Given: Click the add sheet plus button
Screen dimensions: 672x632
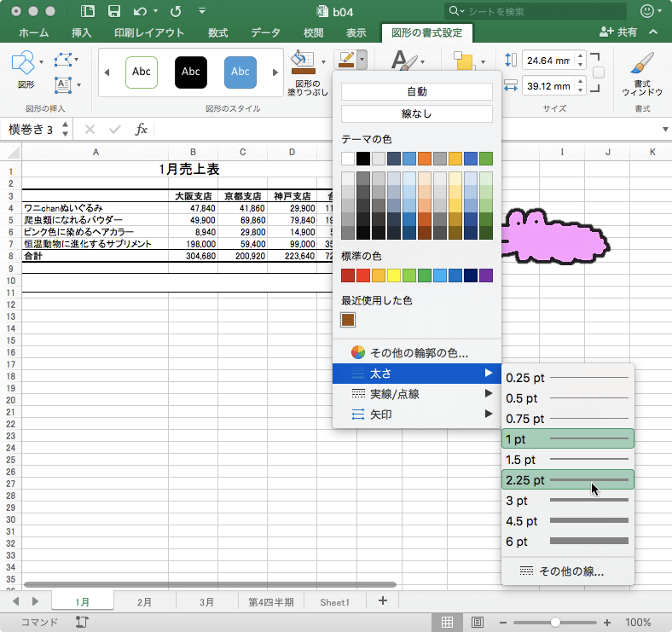Looking at the screenshot, I should pyautogui.click(x=383, y=600).
